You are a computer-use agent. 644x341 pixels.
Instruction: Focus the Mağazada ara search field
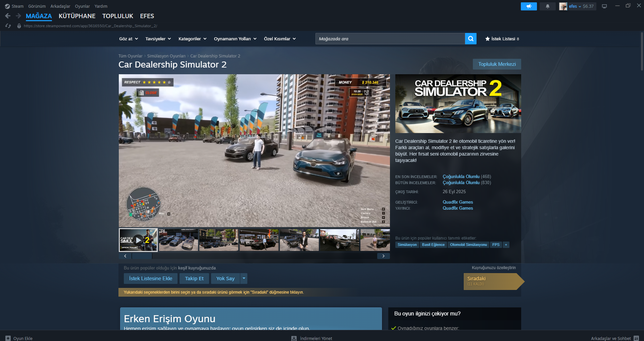390,39
